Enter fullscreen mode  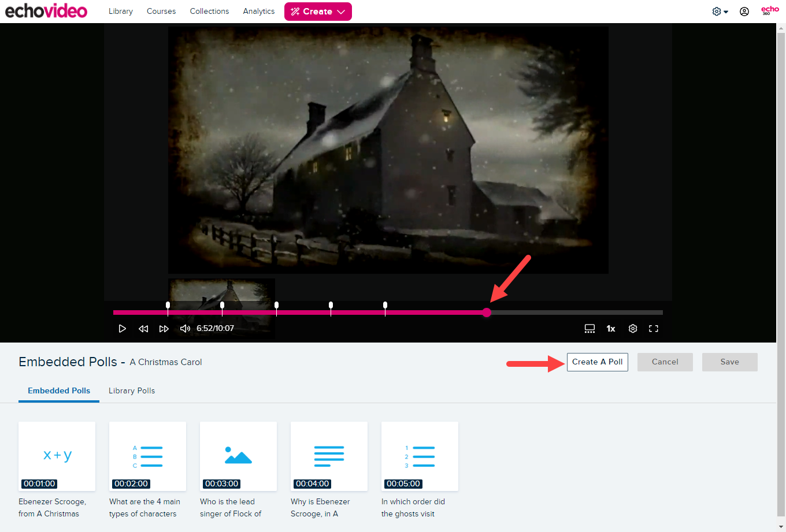click(654, 329)
